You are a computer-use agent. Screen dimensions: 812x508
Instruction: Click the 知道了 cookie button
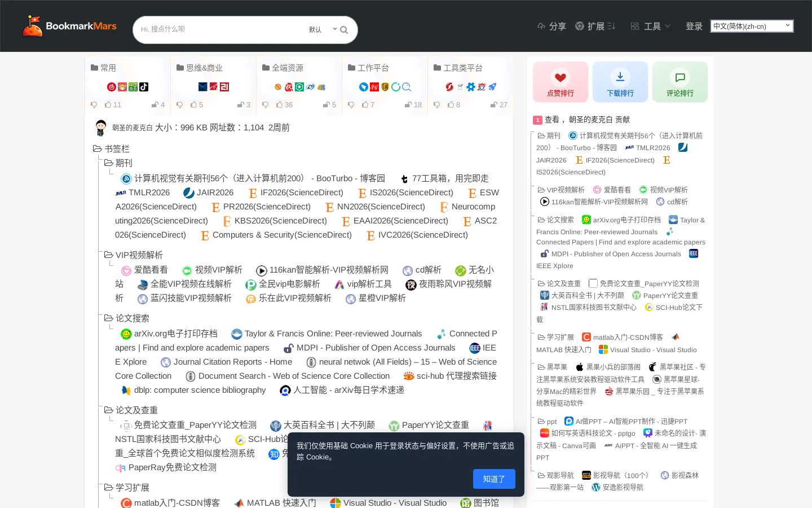coord(494,479)
